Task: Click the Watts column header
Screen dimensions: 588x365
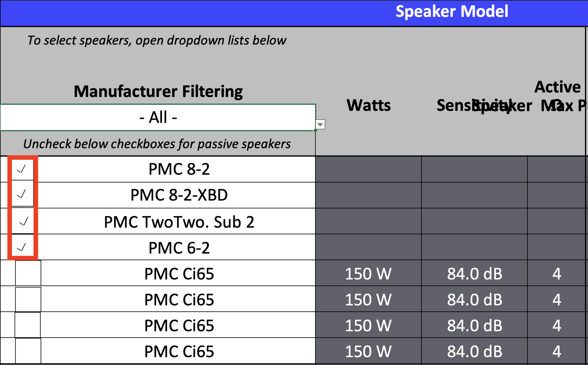Action: point(368,106)
